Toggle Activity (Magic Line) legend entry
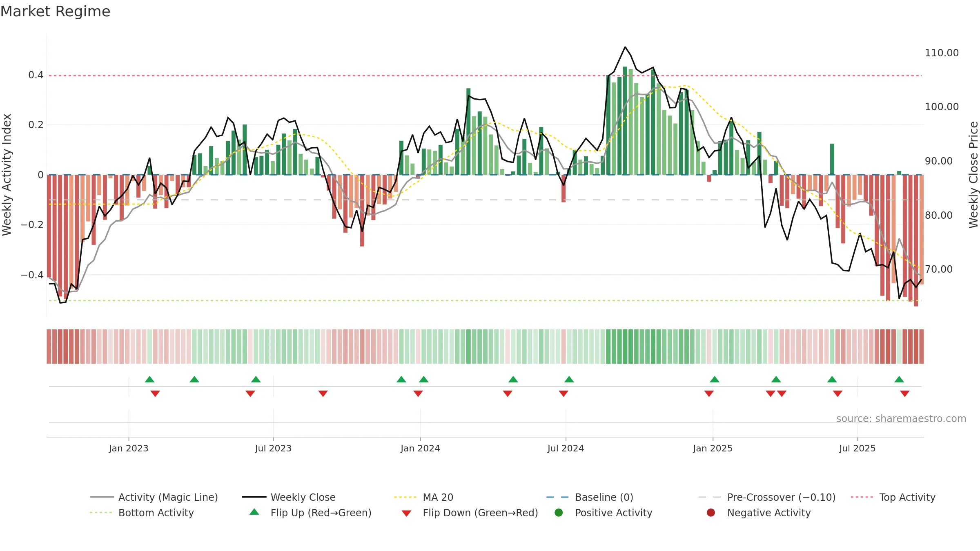 click(x=154, y=497)
